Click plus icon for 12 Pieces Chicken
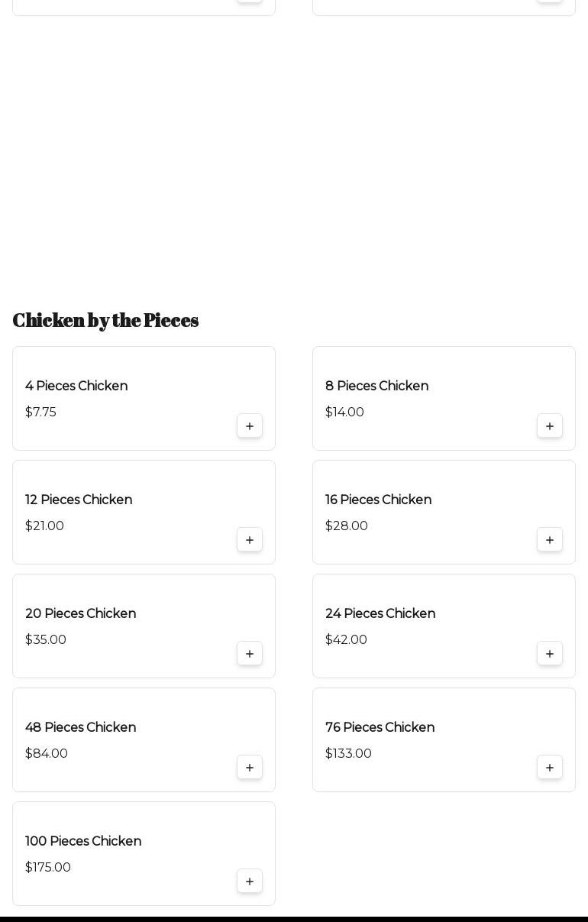Image resolution: width=588 pixels, height=922 pixels. pos(250,540)
